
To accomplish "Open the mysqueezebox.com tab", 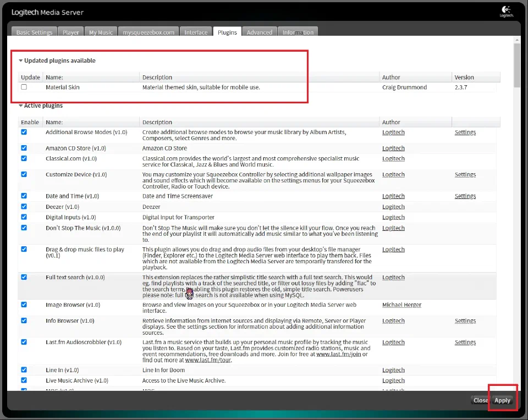I will point(148,32).
